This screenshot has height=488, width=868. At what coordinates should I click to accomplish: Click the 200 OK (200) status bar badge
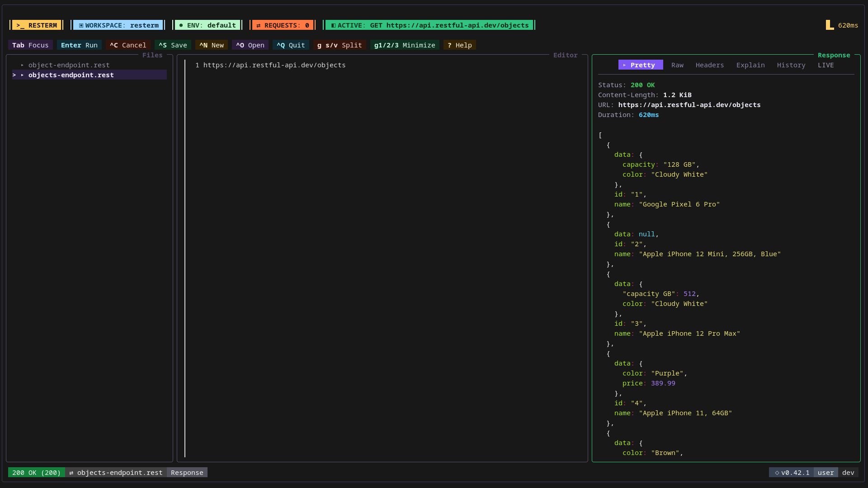37,473
